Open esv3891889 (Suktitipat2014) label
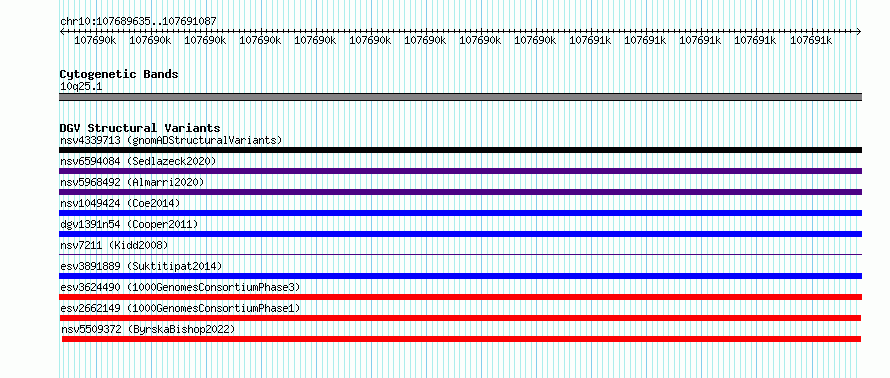Image resolution: width=890 pixels, height=378 pixels. [x=141, y=266]
